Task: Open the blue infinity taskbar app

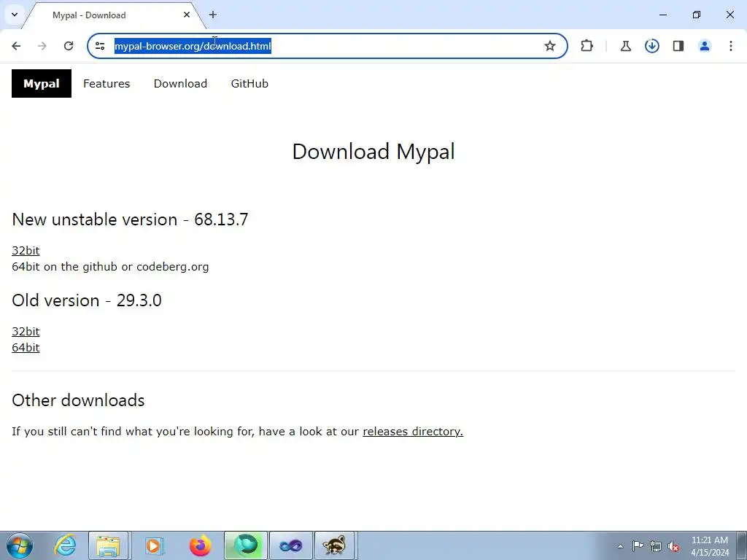Action: 291,545
